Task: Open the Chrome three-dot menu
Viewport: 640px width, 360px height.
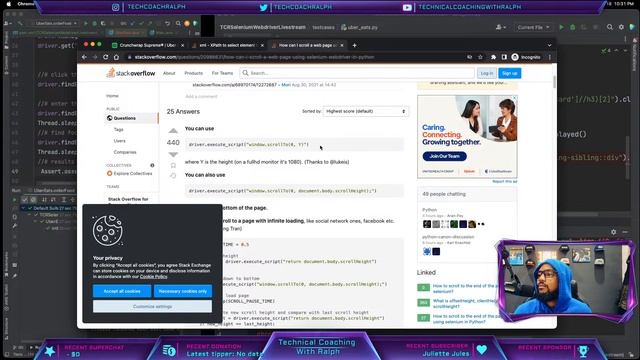Action: pyautogui.click(x=549, y=57)
